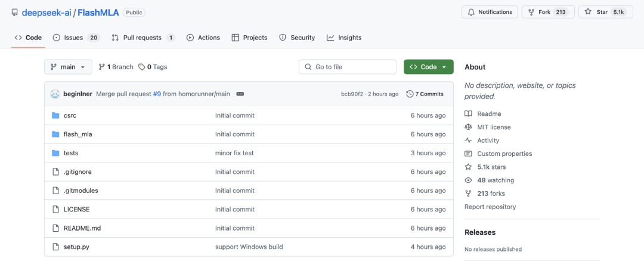Open the Issues tab
The image size is (644, 261).
point(76,38)
